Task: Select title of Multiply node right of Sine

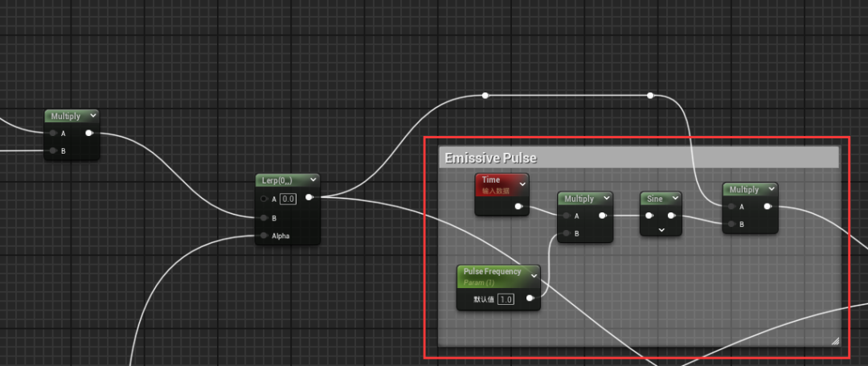Action: click(744, 189)
